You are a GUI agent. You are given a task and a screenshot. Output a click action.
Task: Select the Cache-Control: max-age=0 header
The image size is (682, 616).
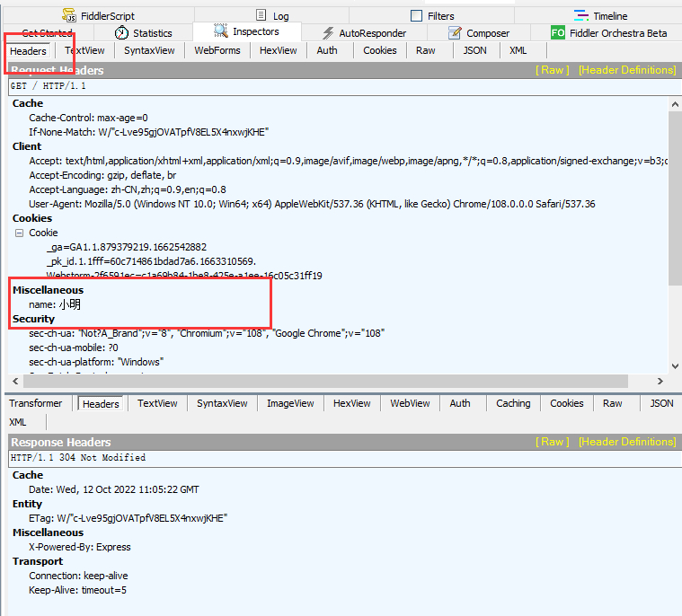click(88, 118)
